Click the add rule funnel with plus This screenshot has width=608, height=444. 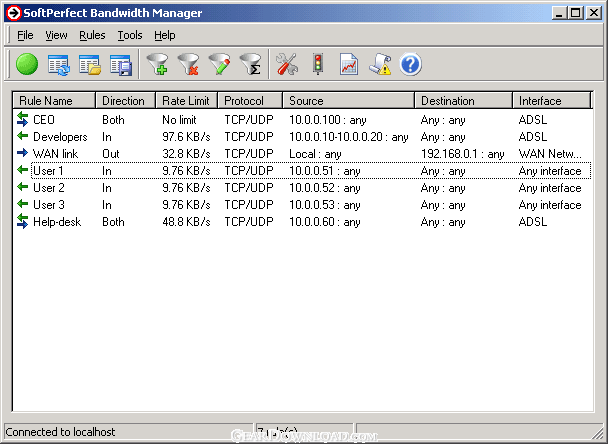[157, 64]
